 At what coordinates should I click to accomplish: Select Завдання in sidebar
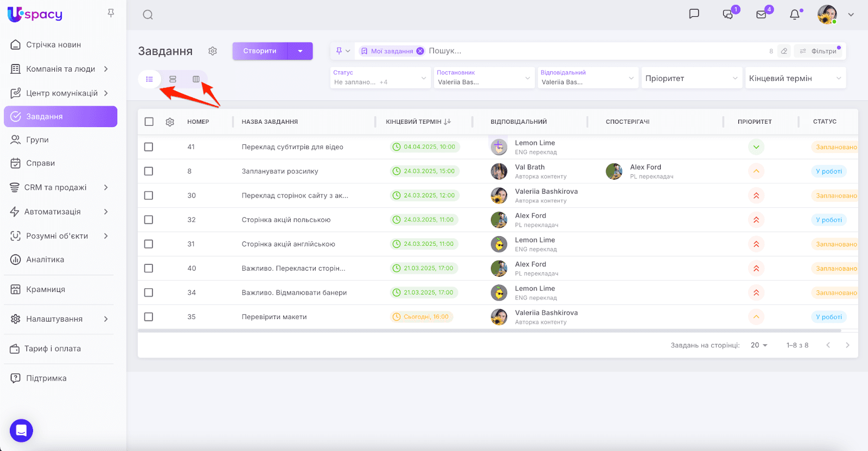click(x=60, y=117)
